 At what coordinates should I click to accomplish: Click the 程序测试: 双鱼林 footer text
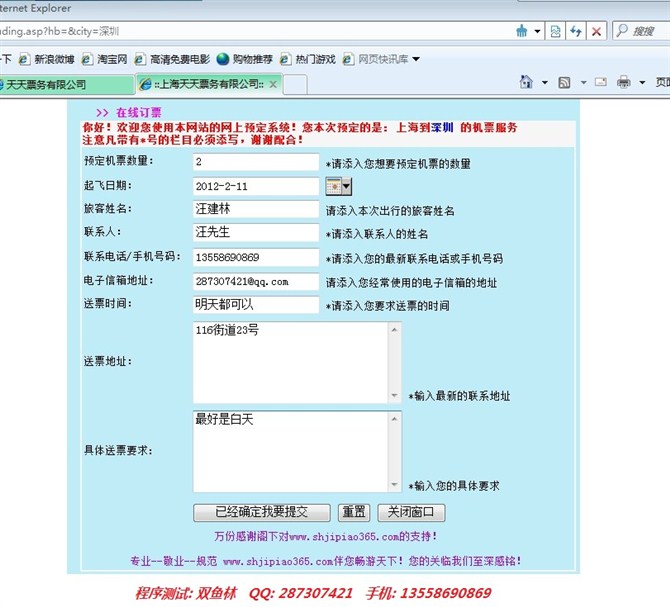pos(186,593)
